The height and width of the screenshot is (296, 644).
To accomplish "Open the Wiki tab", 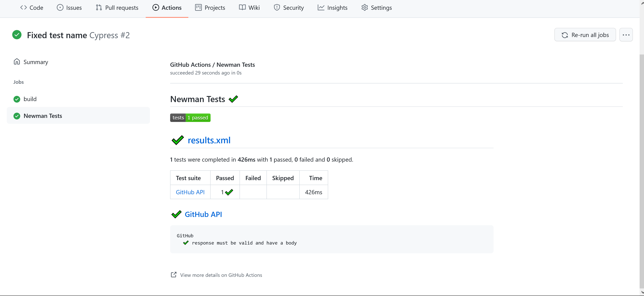I will tap(249, 8).
